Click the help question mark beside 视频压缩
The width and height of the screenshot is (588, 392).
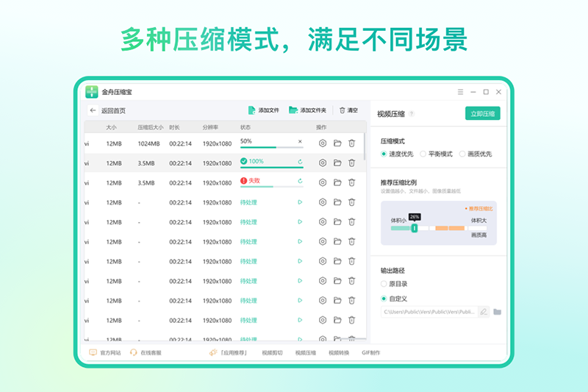(412, 114)
